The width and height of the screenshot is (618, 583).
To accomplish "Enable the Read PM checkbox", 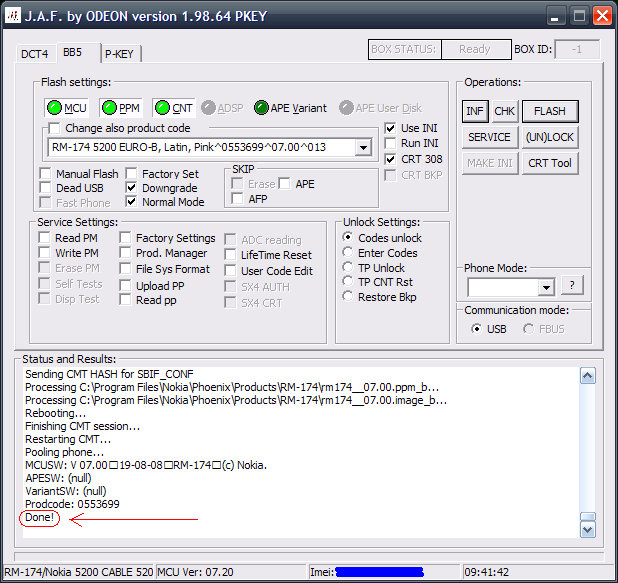I will point(44,238).
